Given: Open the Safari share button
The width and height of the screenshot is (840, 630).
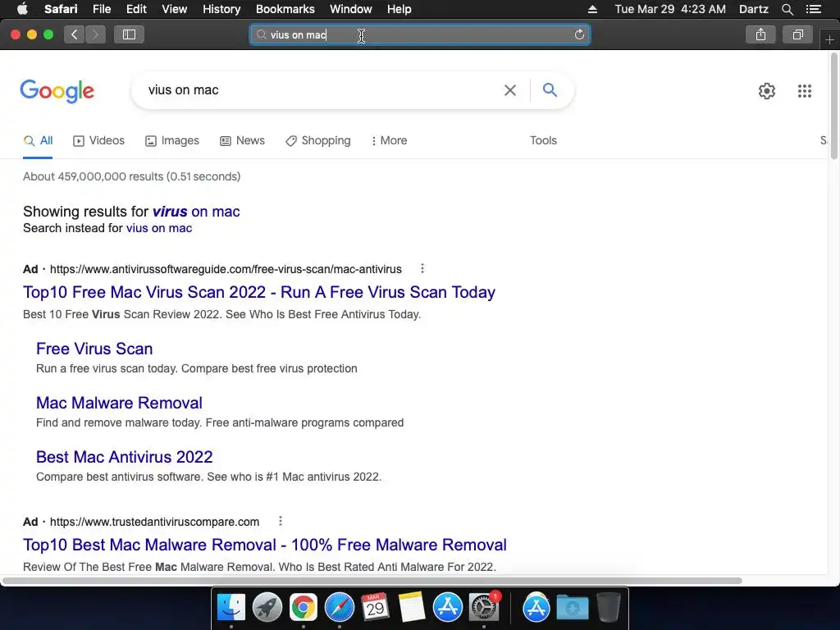Looking at the screenshot, I should pos(760,34).
